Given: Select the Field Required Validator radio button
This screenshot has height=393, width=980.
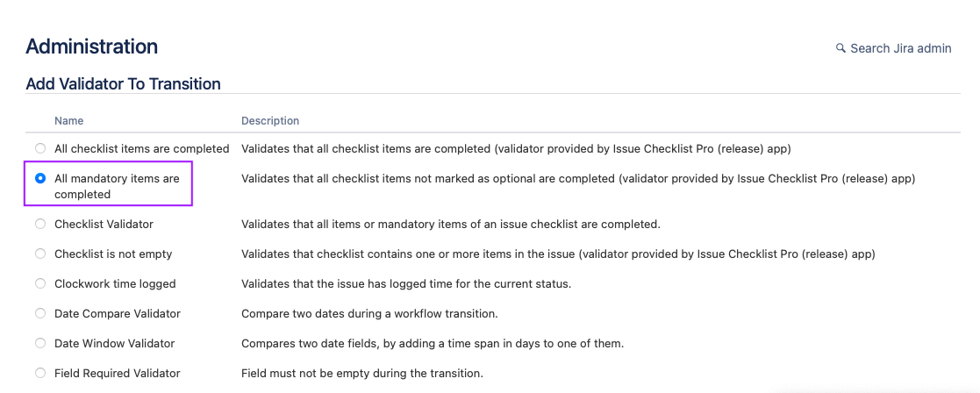Looking at the screenshot, I should coord(40,373).
